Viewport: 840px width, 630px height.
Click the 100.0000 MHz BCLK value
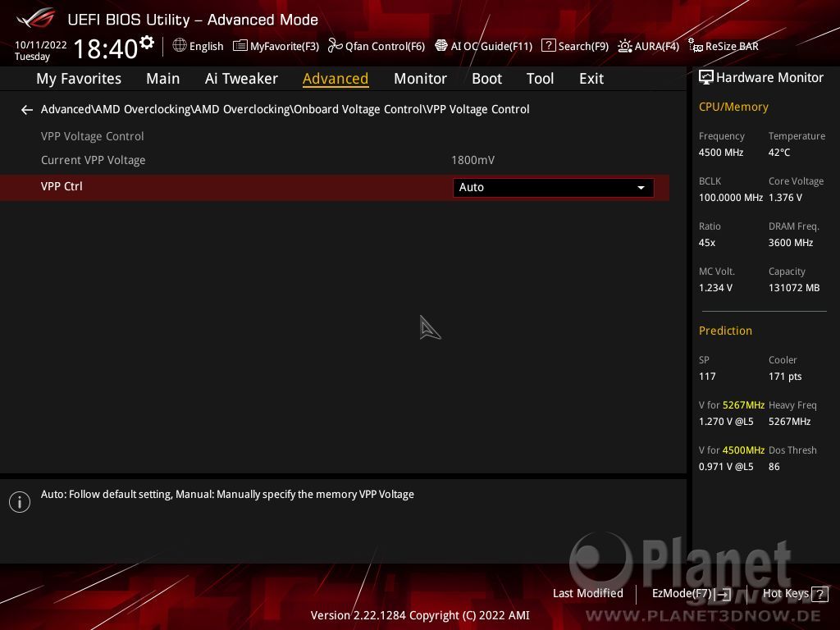pyautogui.click(x=731, y=197)
